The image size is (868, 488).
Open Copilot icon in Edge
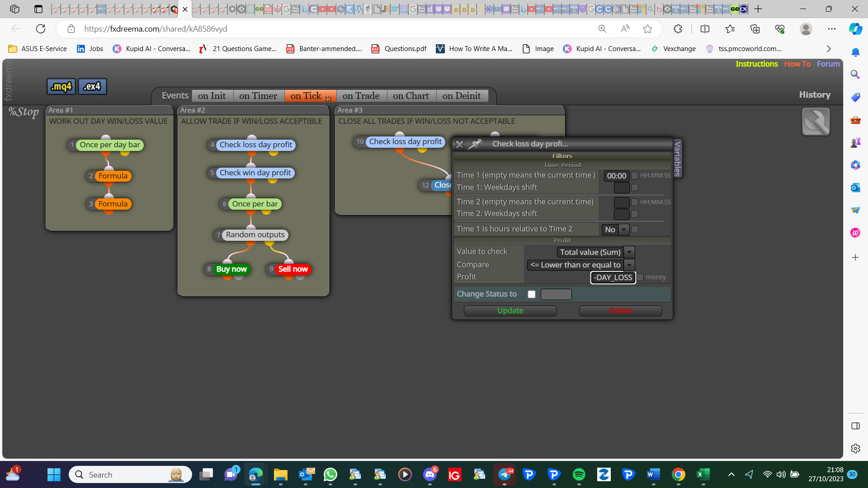point(855,29)
